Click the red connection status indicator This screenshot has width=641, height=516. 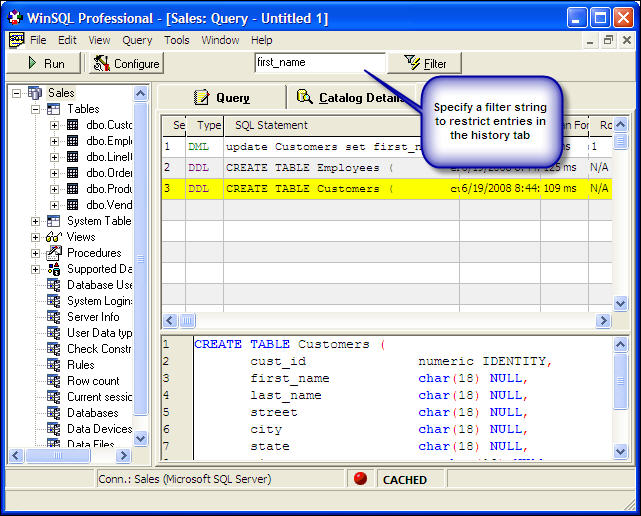pos(360,478)
